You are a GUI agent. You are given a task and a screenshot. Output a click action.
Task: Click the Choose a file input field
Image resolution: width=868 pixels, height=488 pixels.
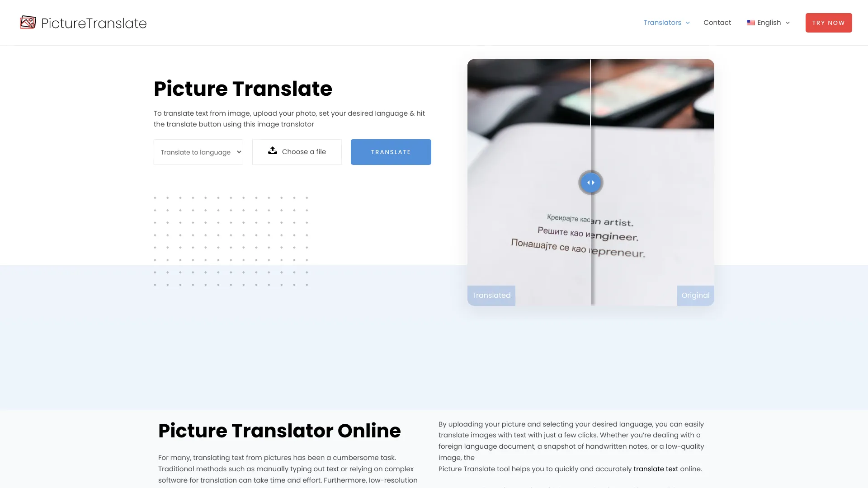coord(297,151)
